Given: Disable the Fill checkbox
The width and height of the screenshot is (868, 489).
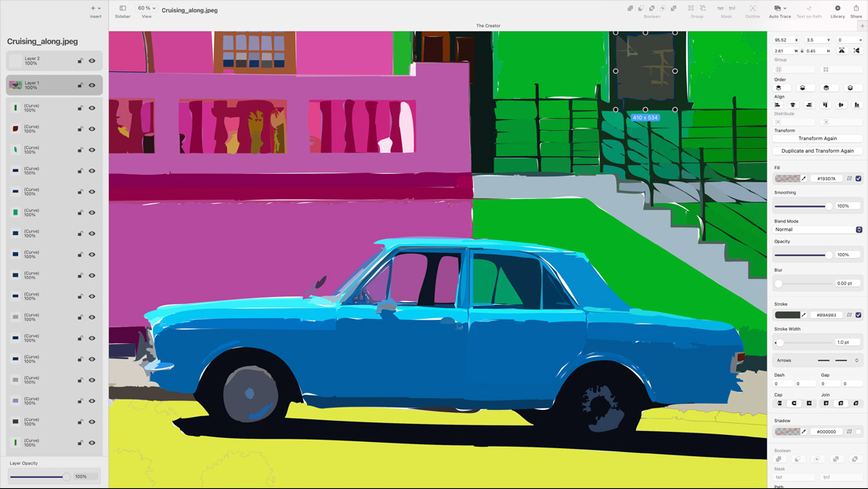Looking at the screenshot, I should pyautogui.click(x=859, y=179).
